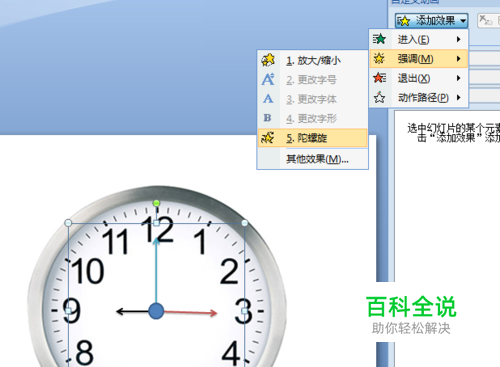The image size is (500, 367).
Task: Click the 更改字形 bold B icon
Action: (267, 118)
